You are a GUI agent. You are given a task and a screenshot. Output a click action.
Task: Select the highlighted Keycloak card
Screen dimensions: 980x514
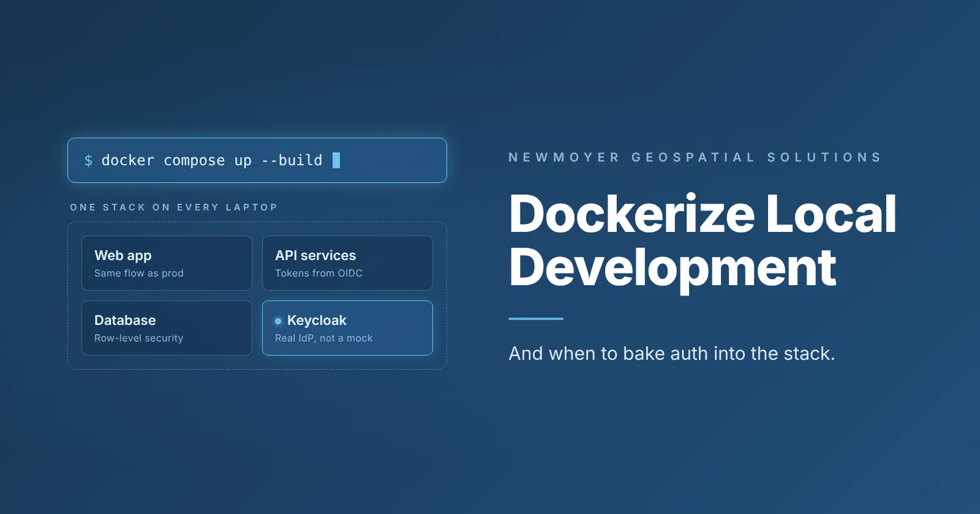[x=347, y=328]
